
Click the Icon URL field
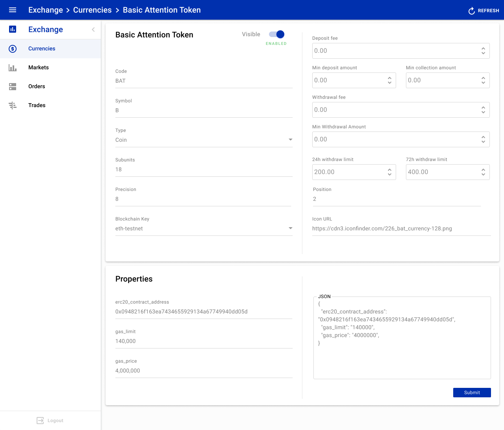(402, 229)
